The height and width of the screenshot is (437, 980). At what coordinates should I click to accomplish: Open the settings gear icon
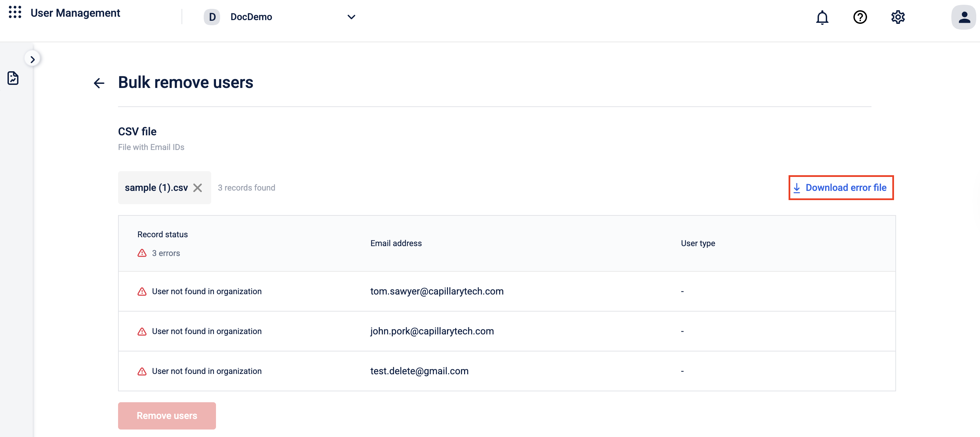pos(897,17)
